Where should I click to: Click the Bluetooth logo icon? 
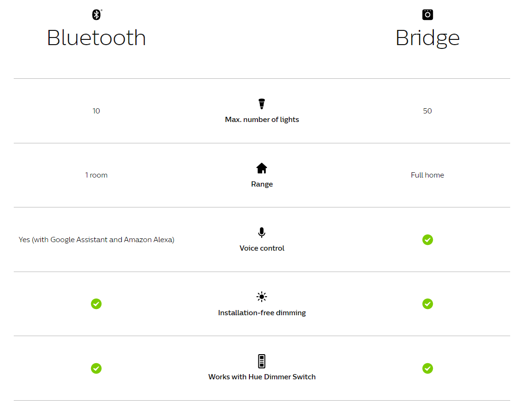97,15
